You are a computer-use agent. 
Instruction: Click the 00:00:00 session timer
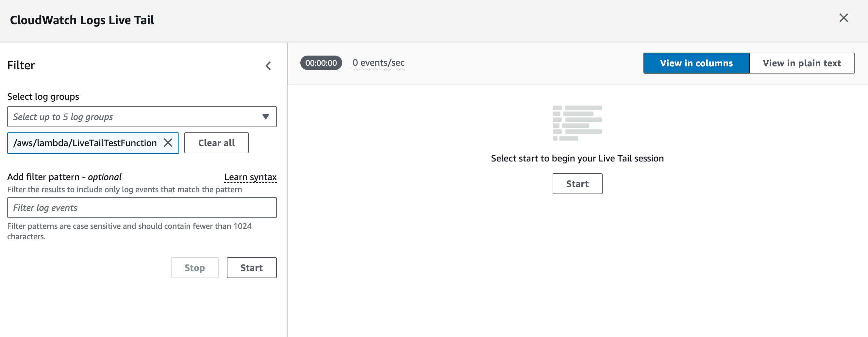tap(321, 63)
